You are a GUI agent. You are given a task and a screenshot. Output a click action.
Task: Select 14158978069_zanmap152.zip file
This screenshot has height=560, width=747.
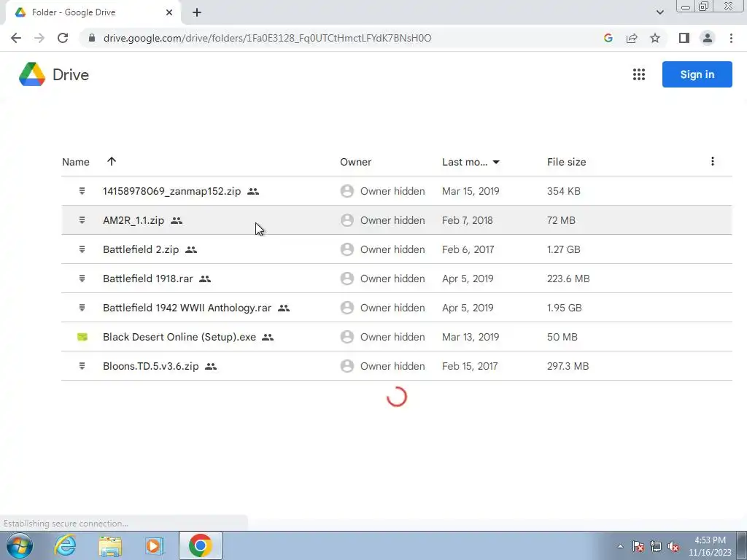click(x=396, y=191)
